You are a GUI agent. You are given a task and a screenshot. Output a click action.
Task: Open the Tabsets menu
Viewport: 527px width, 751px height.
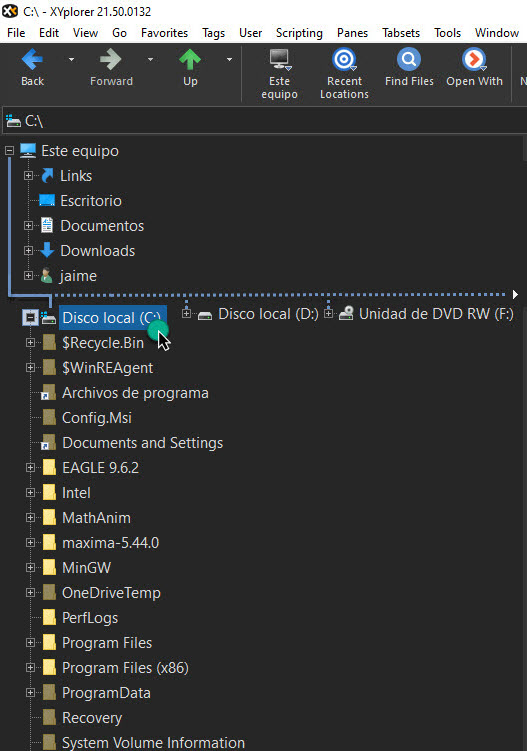pos(401,33)
